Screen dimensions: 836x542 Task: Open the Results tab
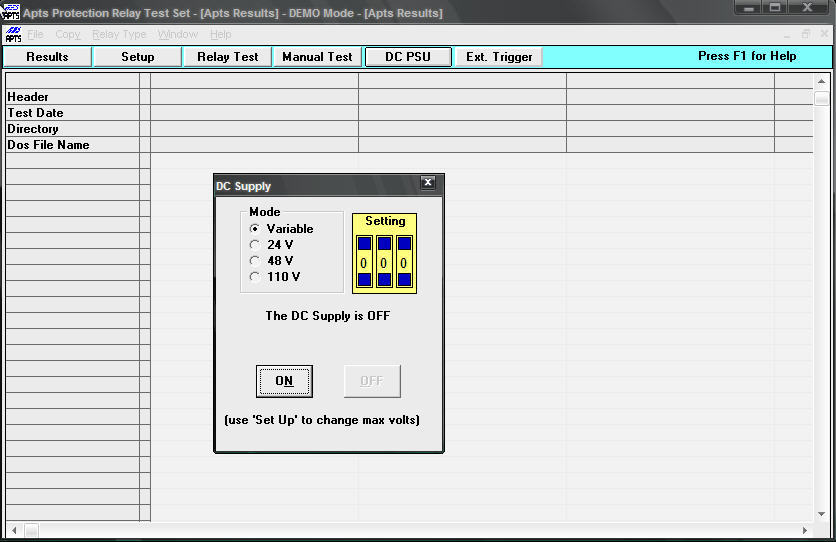coord(47,56)
